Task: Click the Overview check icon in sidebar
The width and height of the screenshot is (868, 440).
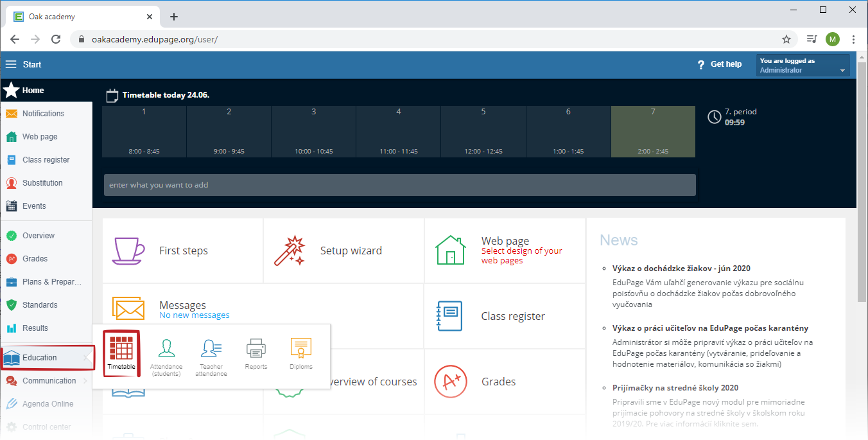Action: [12, 236]
